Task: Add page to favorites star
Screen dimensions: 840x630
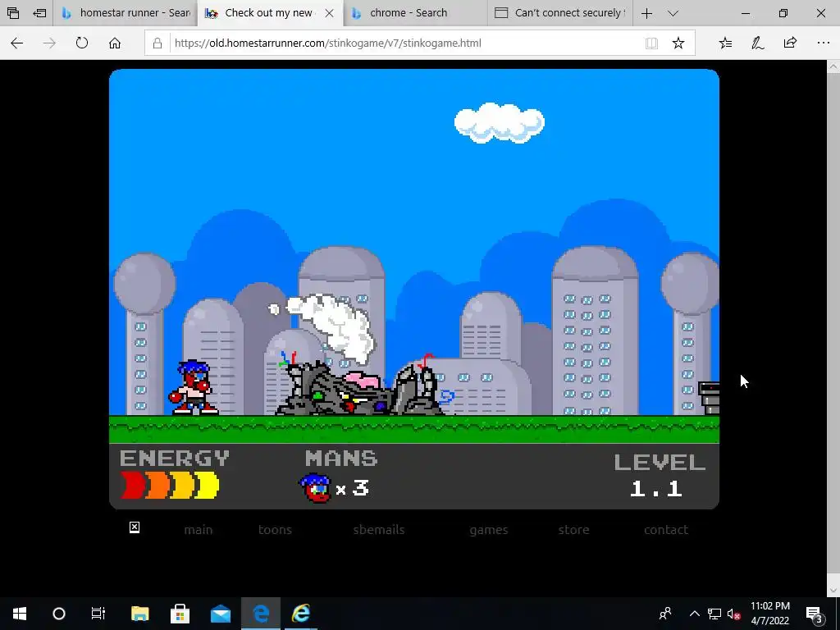Action: click(678, 43)
